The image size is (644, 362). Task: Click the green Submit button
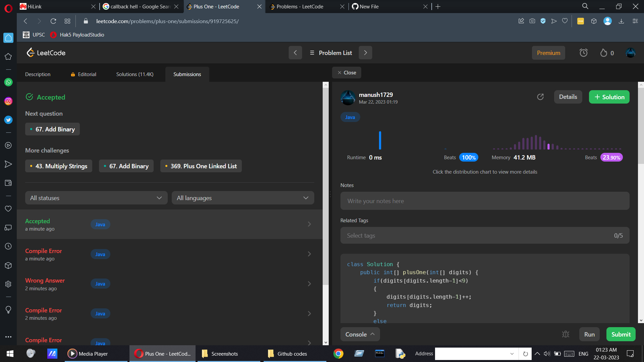621,334
